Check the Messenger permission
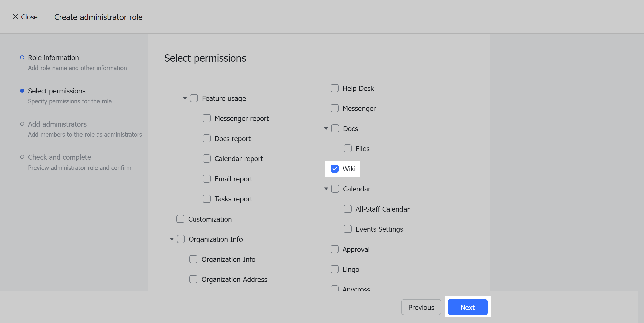This screenshot has width=644, height=323. (334, 108)
